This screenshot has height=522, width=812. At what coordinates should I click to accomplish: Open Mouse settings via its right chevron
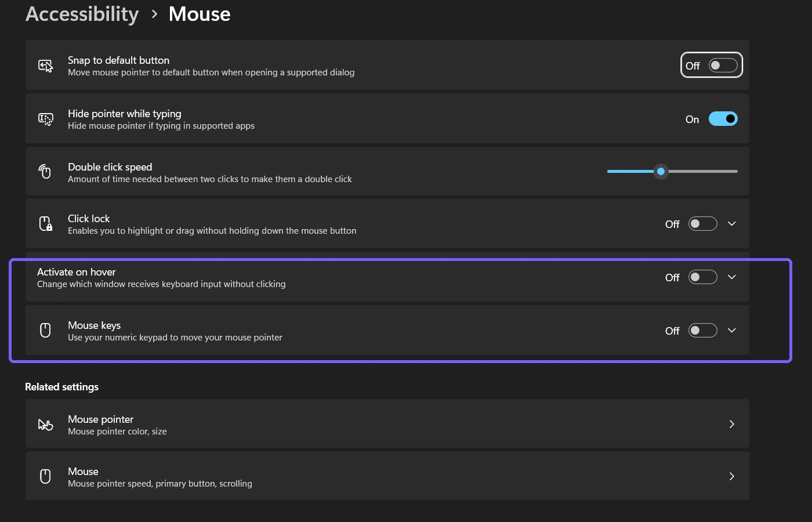732,477
